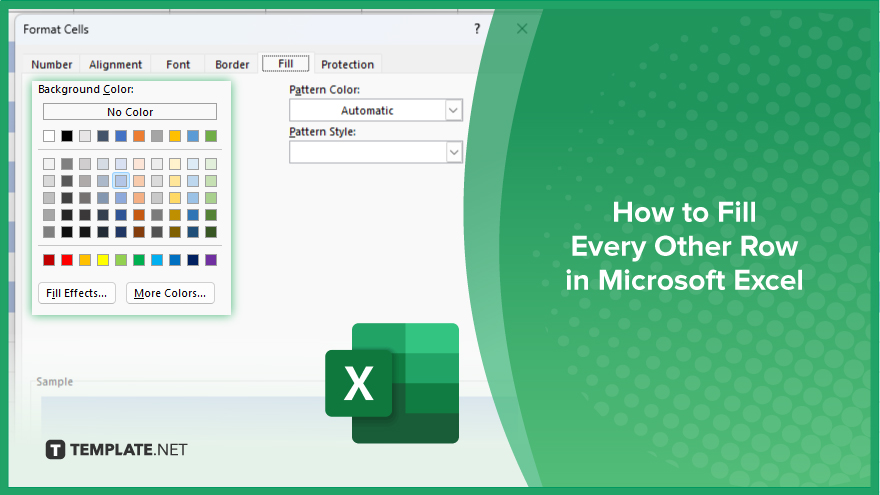This screenshot has height=495, width=880.
Task: Open the Number tab
Action: [52, 65]
